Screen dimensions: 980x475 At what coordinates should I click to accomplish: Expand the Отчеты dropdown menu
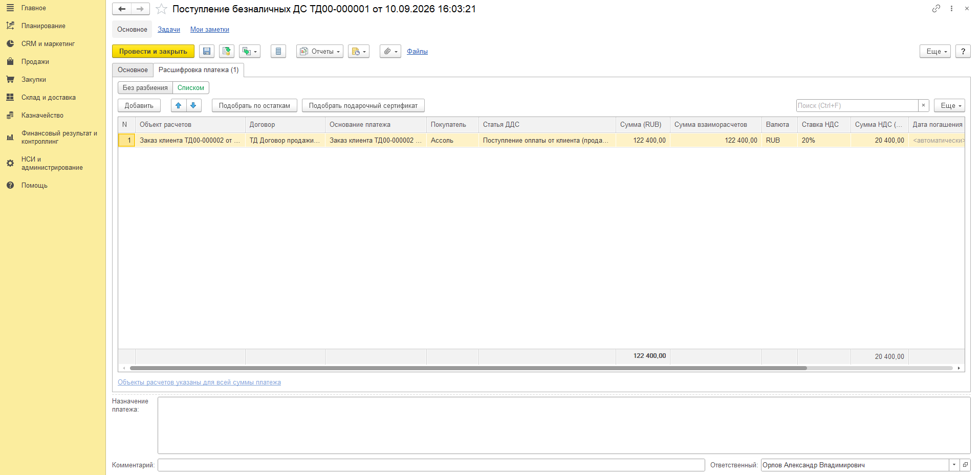tap(320, 51)
